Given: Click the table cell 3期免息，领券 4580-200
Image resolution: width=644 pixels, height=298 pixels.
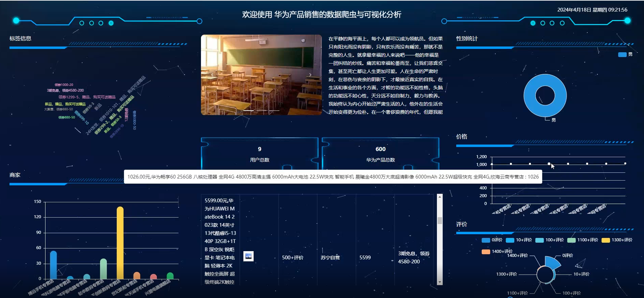Looking at the screenshot, I should [414, 258].
